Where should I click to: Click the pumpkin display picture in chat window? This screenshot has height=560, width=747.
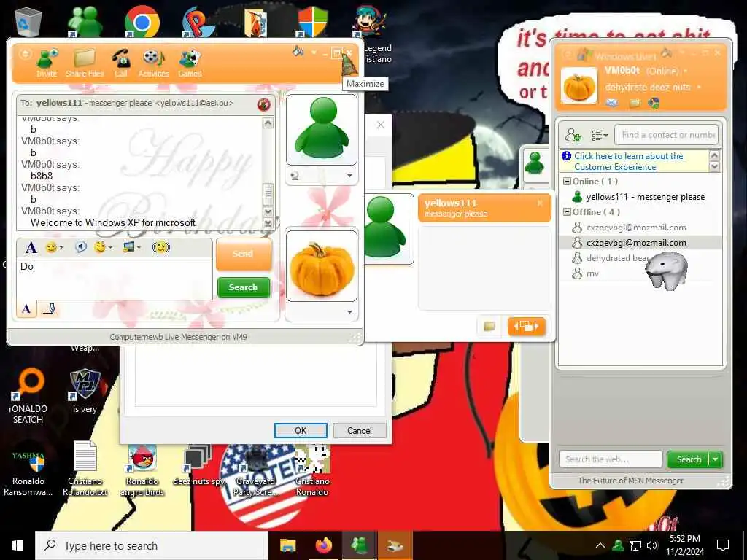click(322, 265)
